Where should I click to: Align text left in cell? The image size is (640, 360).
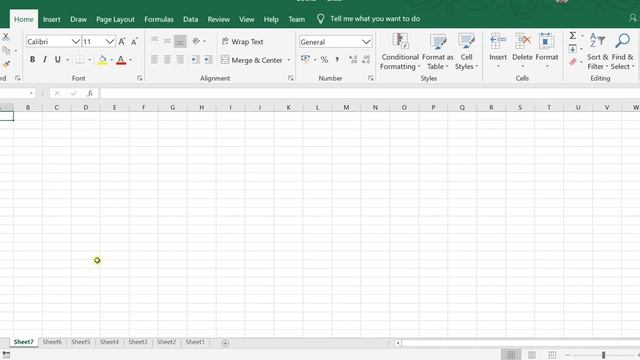coord(154,60)
